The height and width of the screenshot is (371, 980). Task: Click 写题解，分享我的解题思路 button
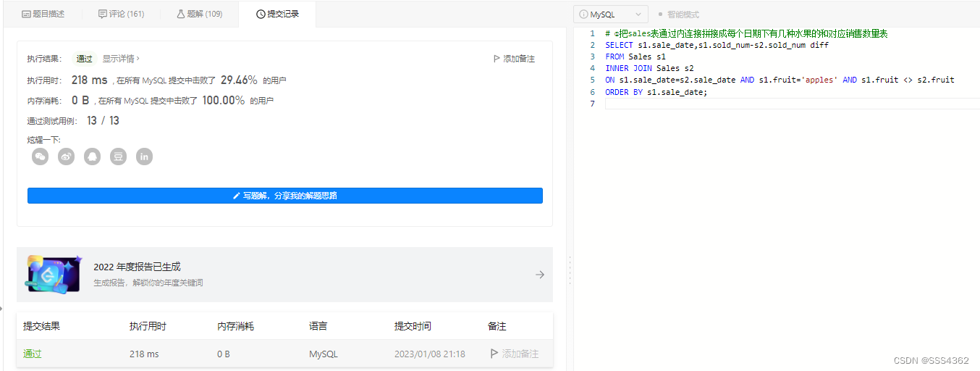pyautogui.click(x=285, y=196)
